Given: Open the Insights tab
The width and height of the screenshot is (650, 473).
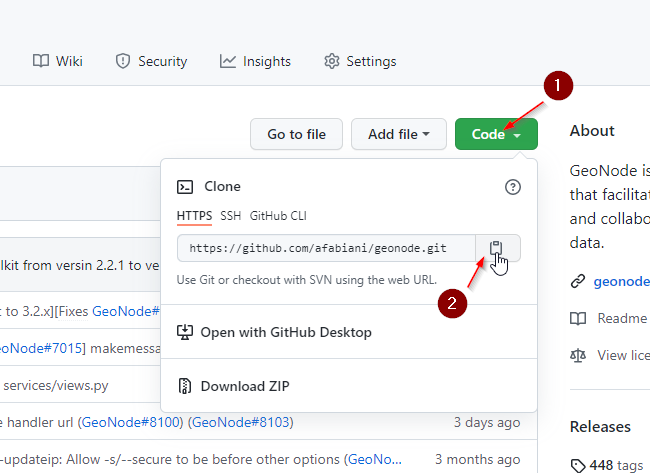Looking at the screenshot, I should point(255,61).
